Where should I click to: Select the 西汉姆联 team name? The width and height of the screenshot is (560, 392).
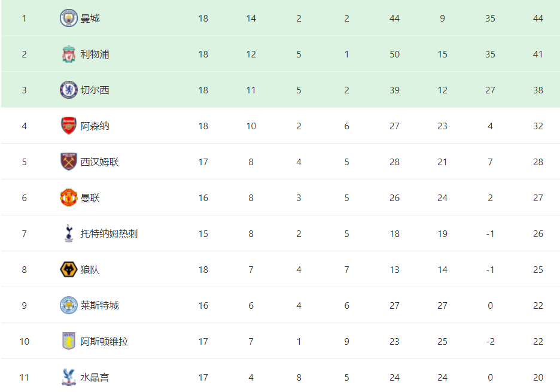[x=100, y=162]
